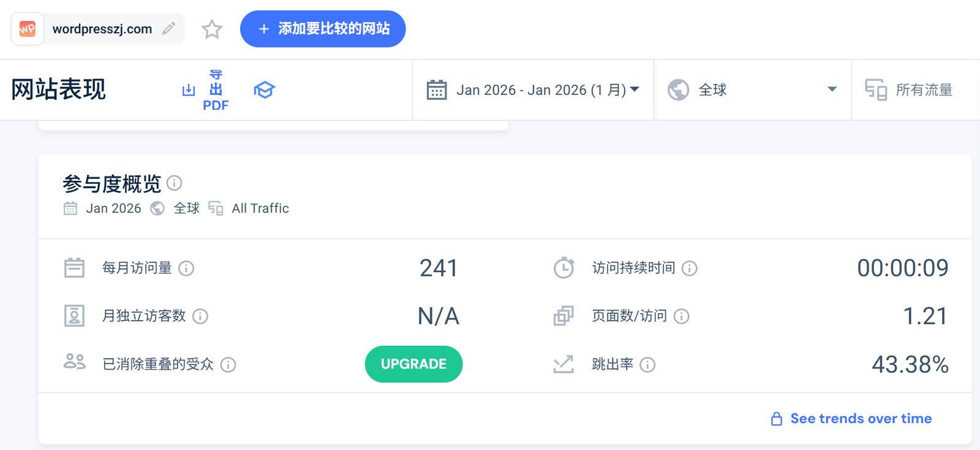Click the lock icon before See trends over time
Image resolution: width=980 pixels, height=450 pixels.
point(777,418)
